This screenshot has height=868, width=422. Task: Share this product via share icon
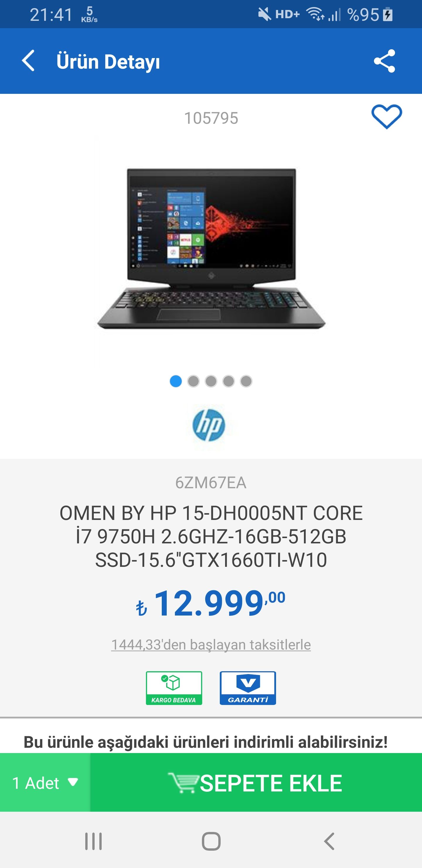pos(384,61)
